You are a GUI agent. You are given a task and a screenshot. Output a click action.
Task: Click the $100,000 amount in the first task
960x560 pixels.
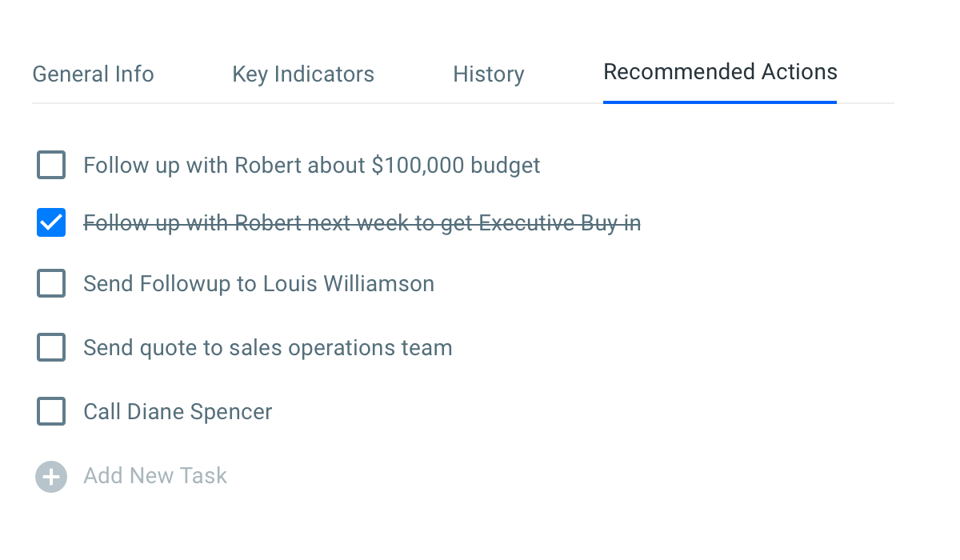(418, 166)
